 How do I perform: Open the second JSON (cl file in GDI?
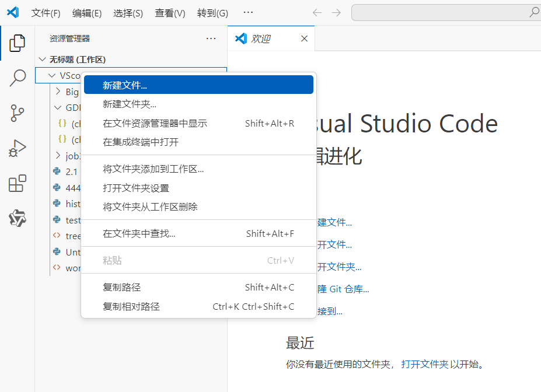(69, 139)
